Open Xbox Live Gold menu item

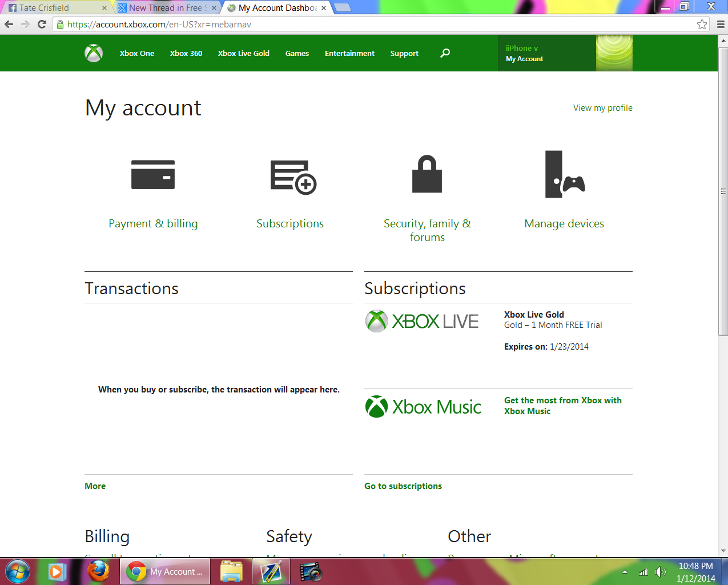coord(244,53)
